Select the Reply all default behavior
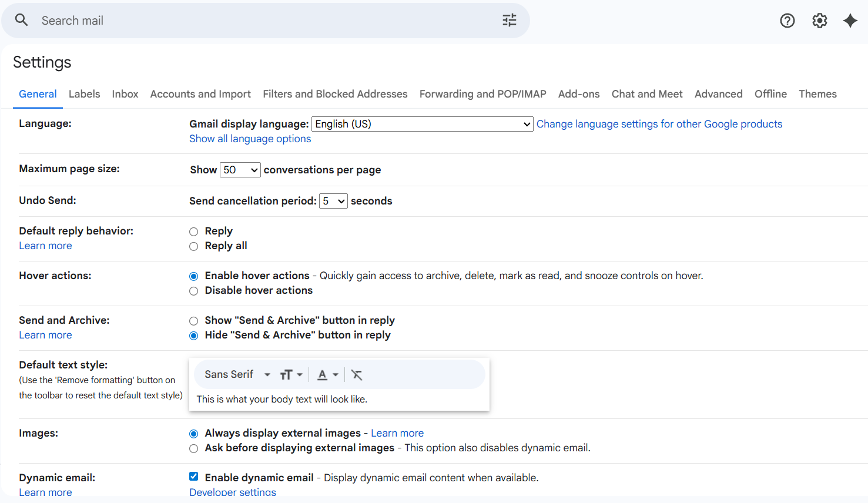 (193, 246)
